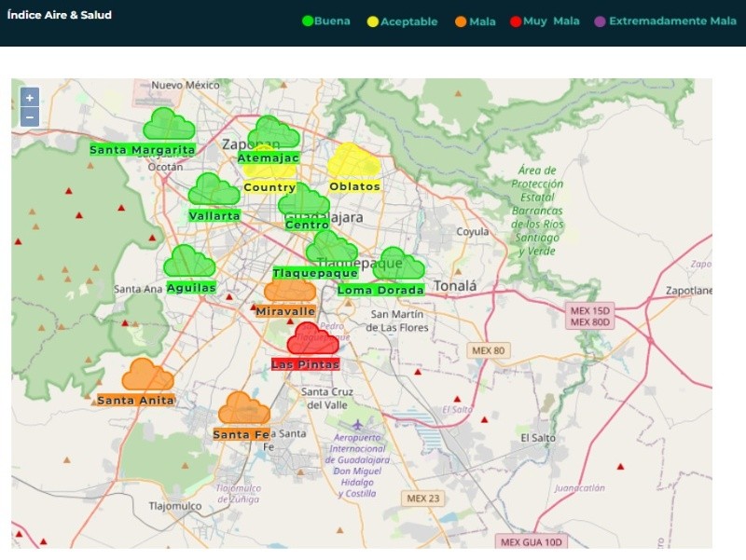The width and height of the screenshot is (746, 560).
Task: Click the Santa Margarita green cloud icon
Action: [168, 124]
